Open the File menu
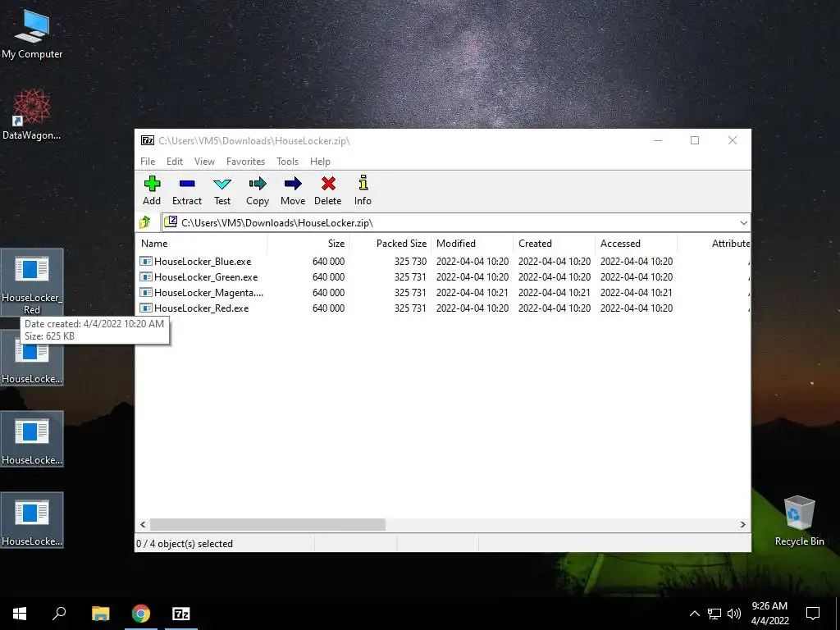 pyautogui.click(x=148, y=162)
